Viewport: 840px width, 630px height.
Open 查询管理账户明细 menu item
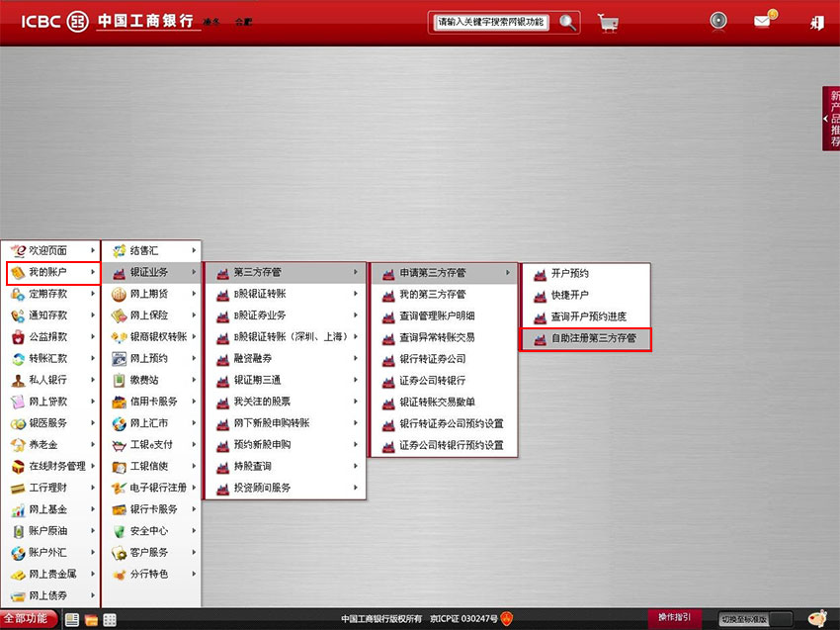pos(444,315)
